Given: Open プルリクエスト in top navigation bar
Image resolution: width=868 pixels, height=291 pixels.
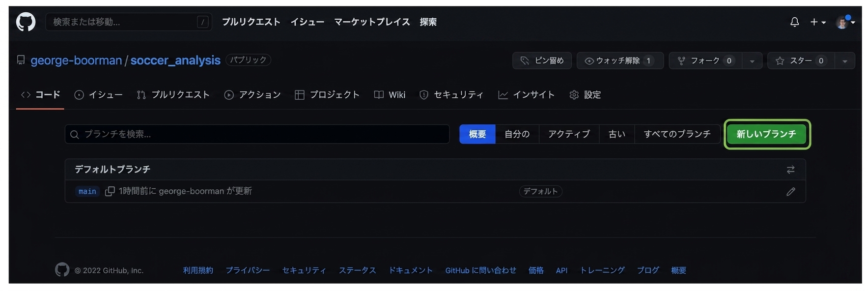Looking at the screenshot, I should click(x=251, y=22).
